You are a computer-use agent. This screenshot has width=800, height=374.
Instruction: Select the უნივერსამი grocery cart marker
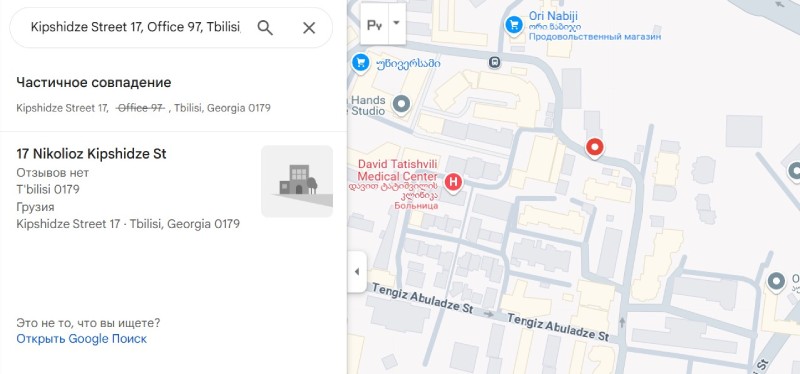pyautogui.click(x=361, y=63)
